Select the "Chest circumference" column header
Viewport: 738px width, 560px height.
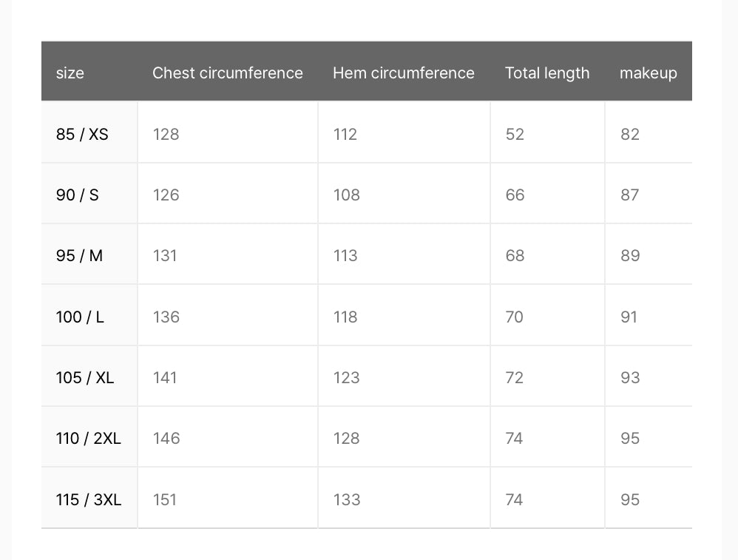click(x=227, y=73)
